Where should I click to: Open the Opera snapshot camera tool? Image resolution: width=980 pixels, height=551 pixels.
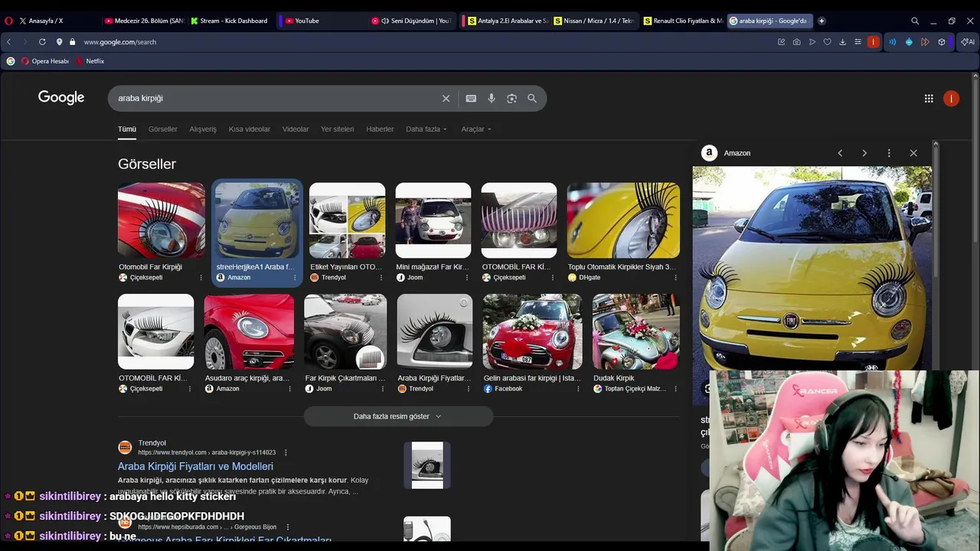click(797, 42)
